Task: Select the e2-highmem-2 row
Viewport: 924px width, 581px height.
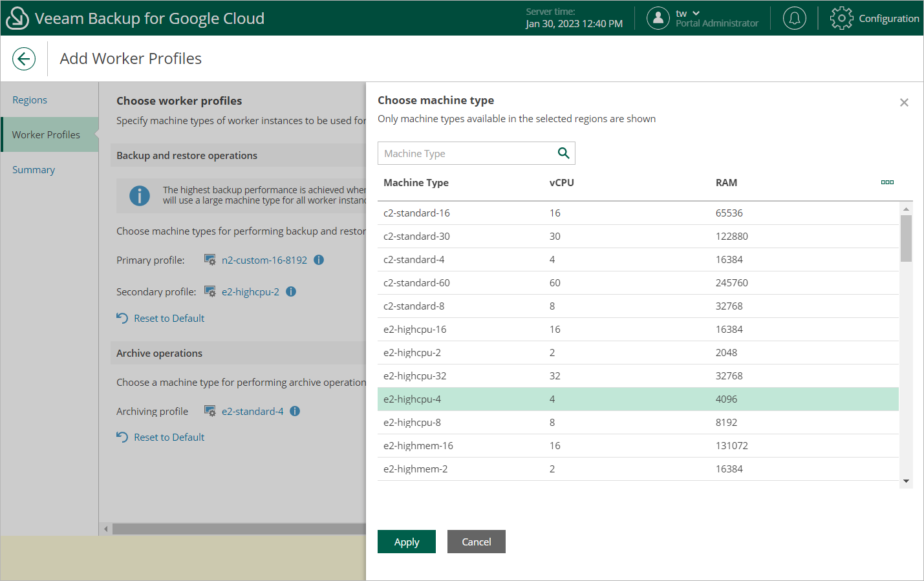Action: [x=638, y=469]
